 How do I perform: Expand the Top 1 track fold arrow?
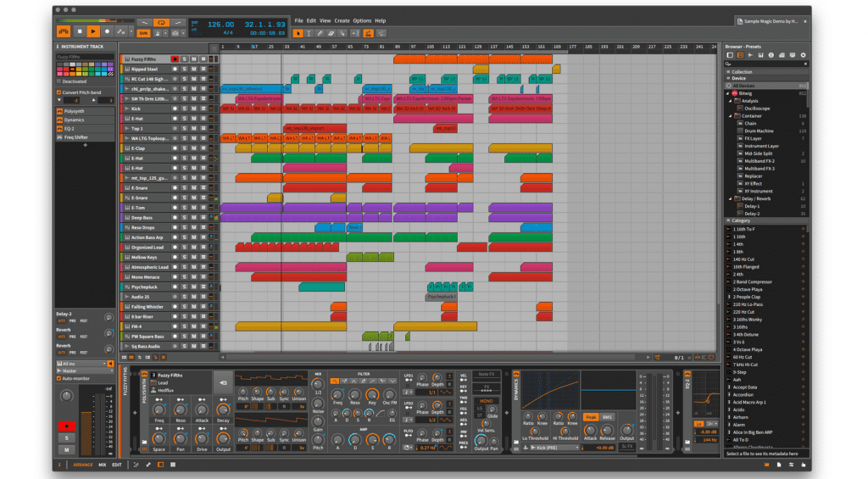click(127, 129)
